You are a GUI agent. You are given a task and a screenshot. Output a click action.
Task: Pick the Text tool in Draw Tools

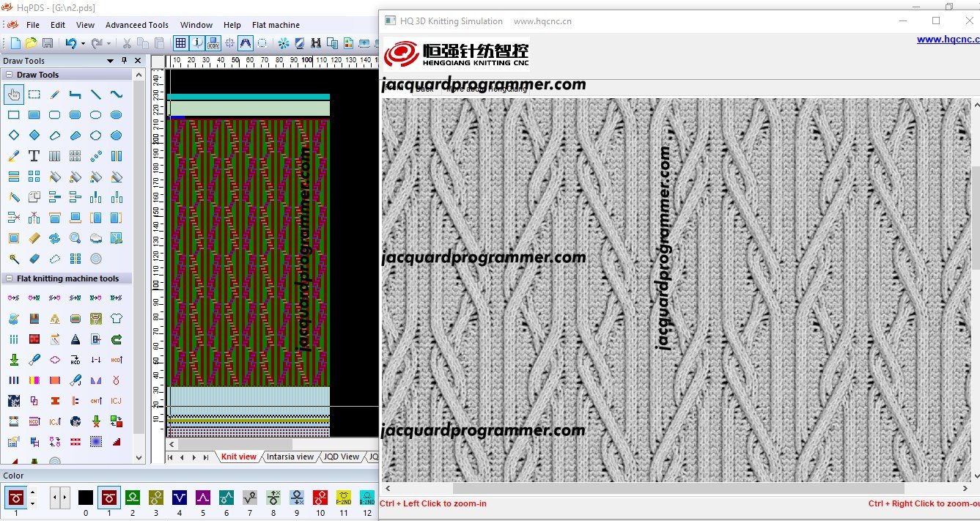tap(34, 156)
